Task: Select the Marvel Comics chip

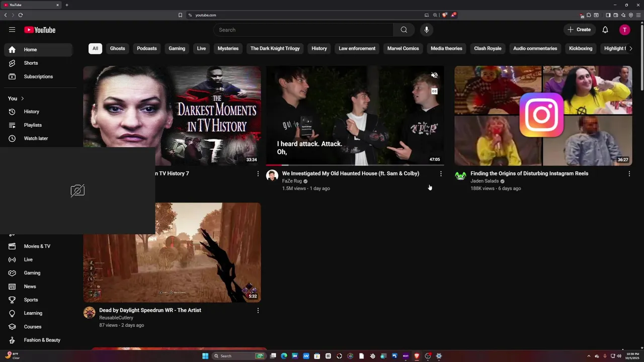Action: point(403,48)
